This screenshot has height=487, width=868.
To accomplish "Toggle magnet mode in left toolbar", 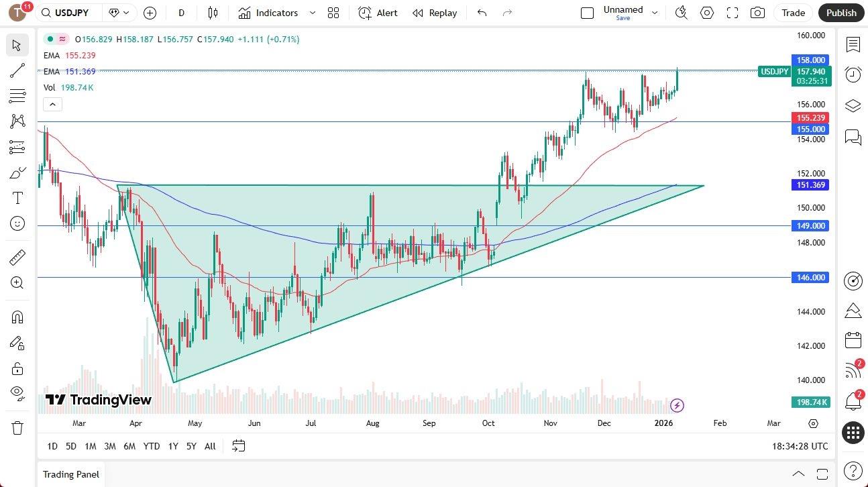I will 17,317.
